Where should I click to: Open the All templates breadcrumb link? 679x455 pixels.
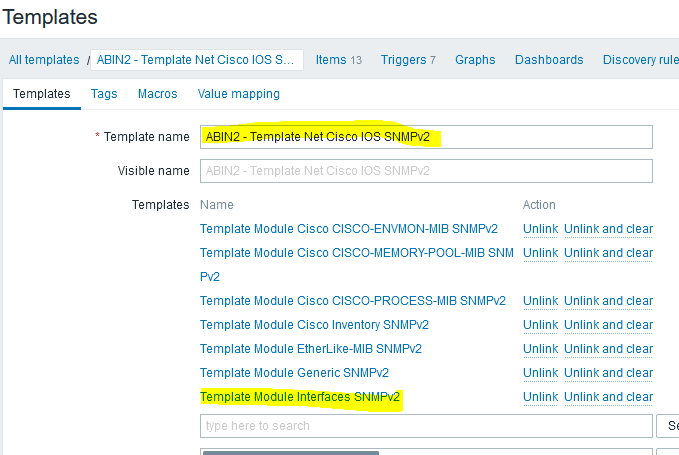point(44,60)
